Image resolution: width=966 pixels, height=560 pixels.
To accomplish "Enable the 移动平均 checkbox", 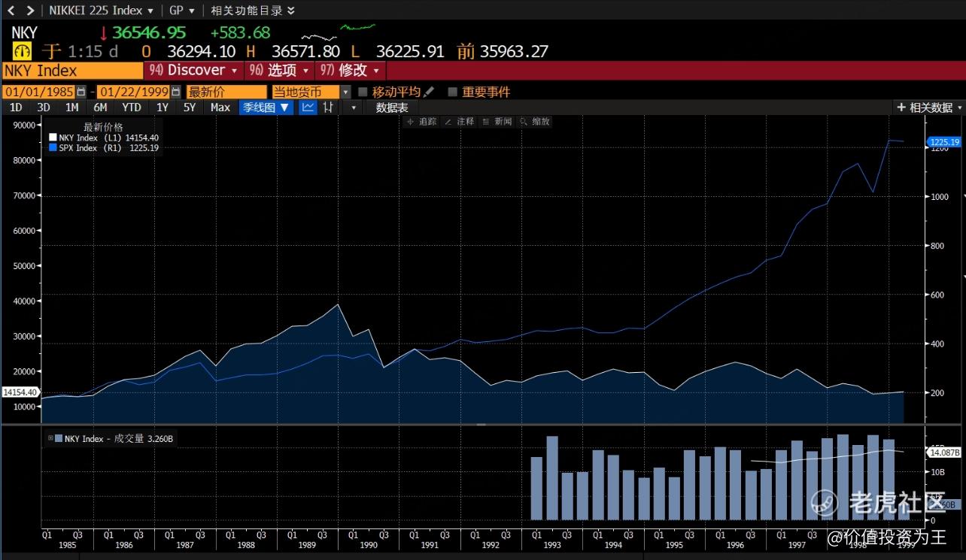I will click(363, 92).
